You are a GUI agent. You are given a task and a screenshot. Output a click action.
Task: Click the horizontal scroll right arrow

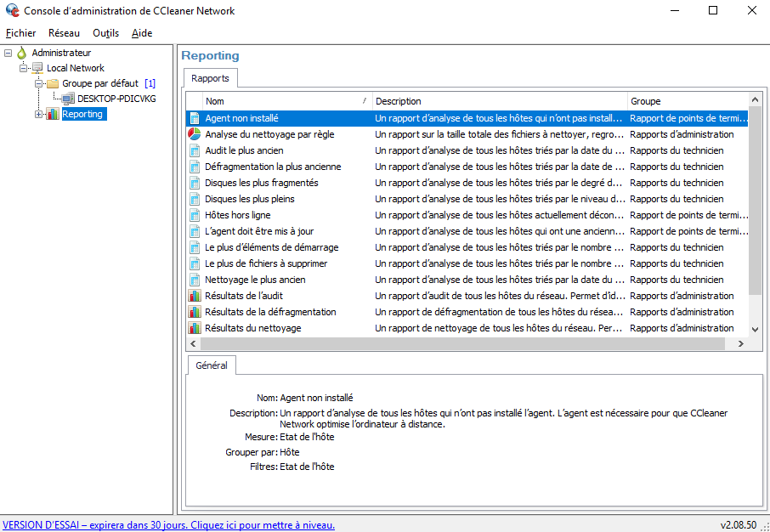click(x=741, y=344)
